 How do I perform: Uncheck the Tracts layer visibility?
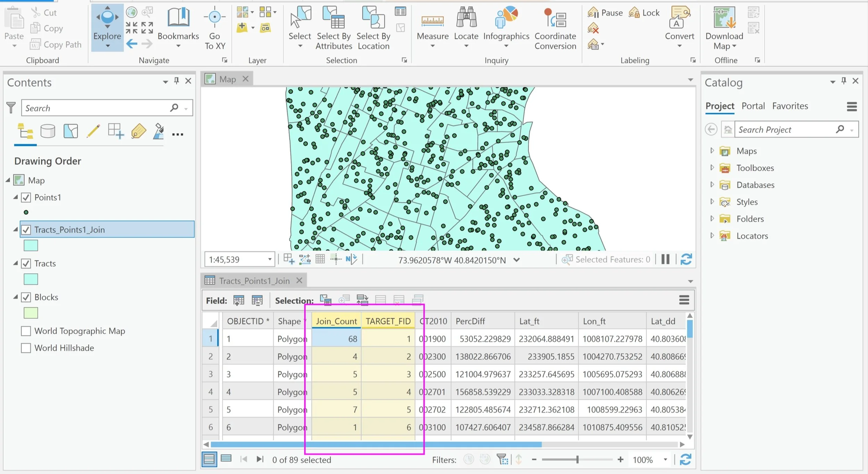pos(26,263)
